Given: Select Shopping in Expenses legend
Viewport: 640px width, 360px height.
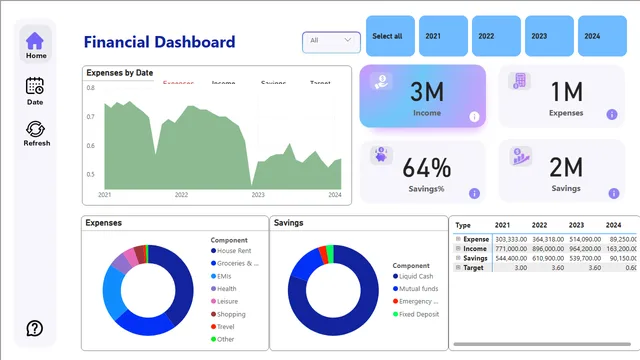Looking at the screenshot, I should tap(228, 314).
